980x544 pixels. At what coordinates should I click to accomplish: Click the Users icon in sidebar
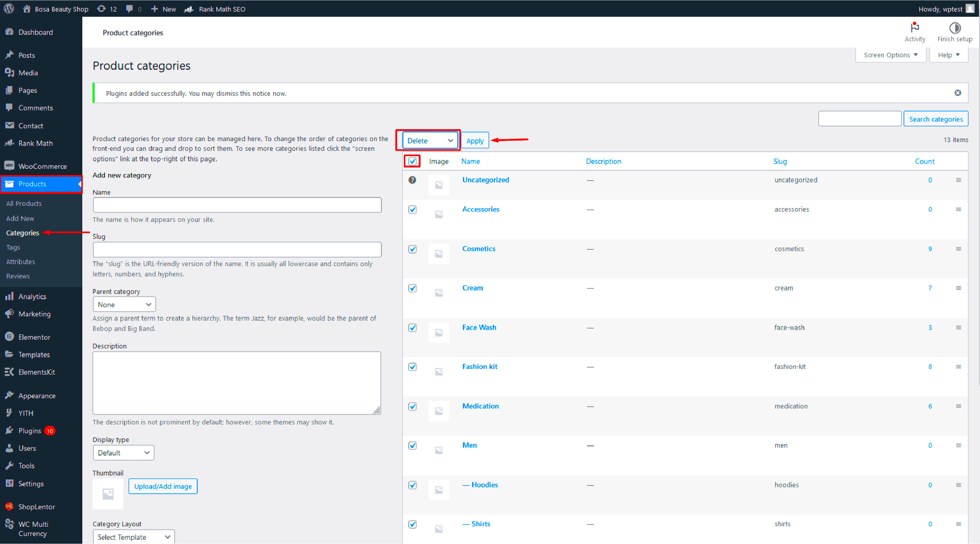pyautogui.click(x=9, y=448)
